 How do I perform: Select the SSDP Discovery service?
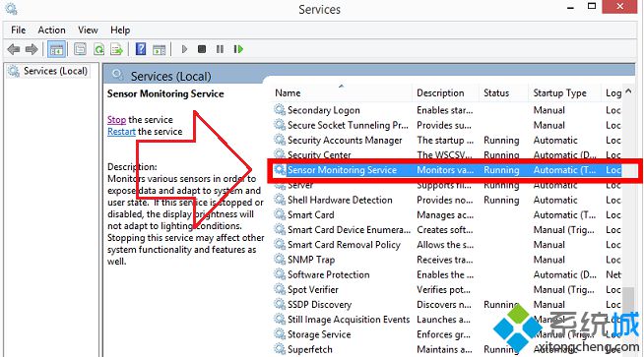[448, 305]
